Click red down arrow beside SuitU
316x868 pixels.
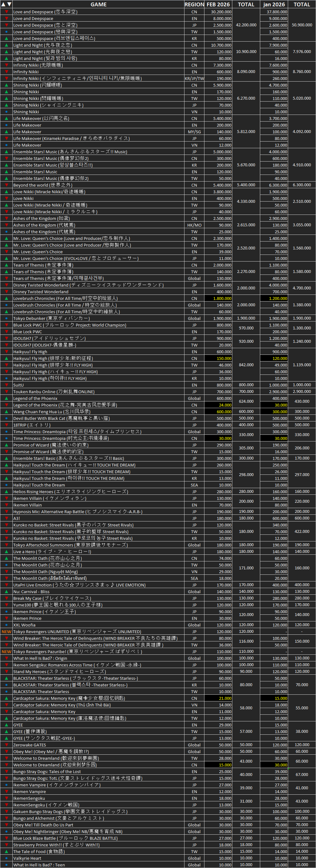(x=6, y=385)
